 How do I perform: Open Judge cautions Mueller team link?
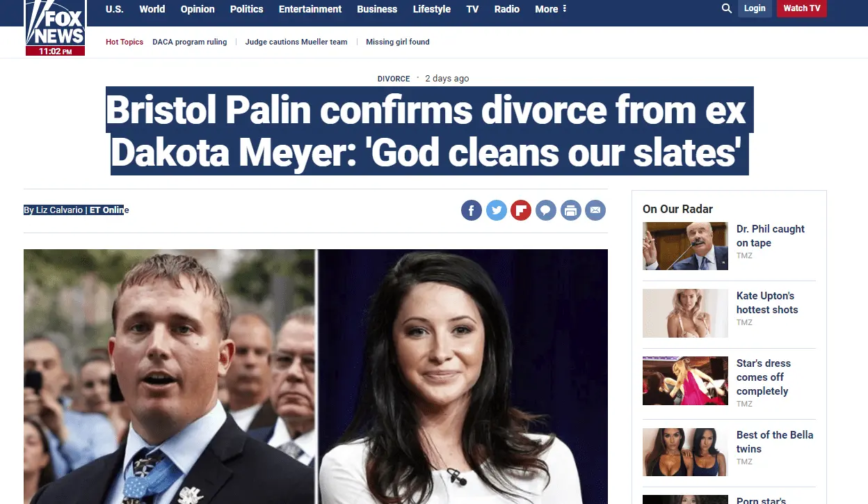296,42
